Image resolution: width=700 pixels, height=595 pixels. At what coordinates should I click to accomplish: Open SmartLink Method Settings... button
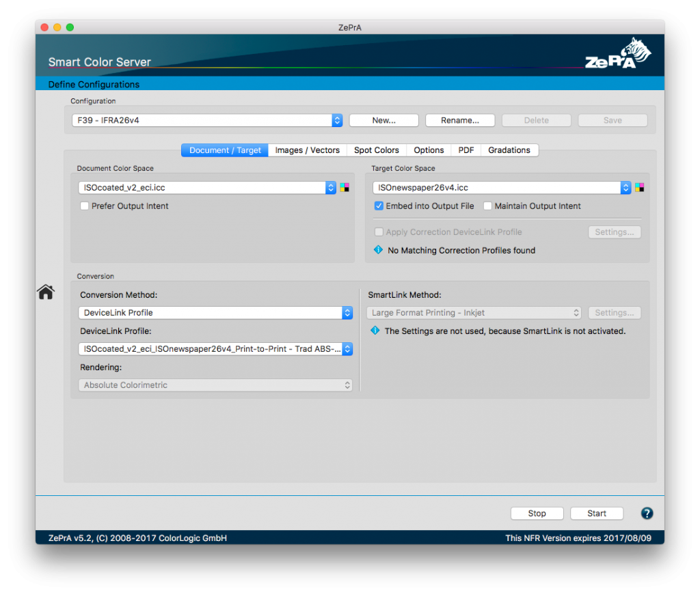tap(615, 313)
